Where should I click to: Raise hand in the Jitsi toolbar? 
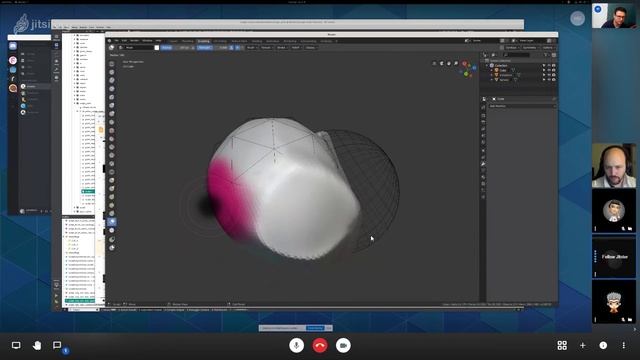click(37, 345)
